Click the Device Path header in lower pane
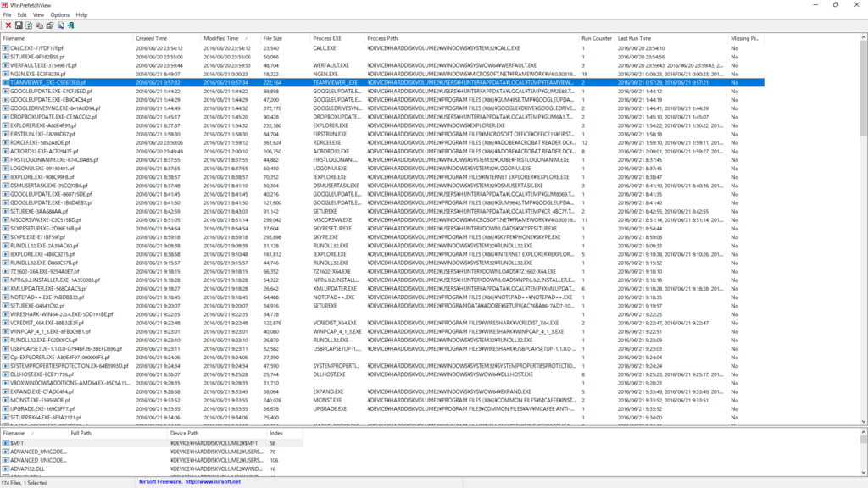 (217, 433)
